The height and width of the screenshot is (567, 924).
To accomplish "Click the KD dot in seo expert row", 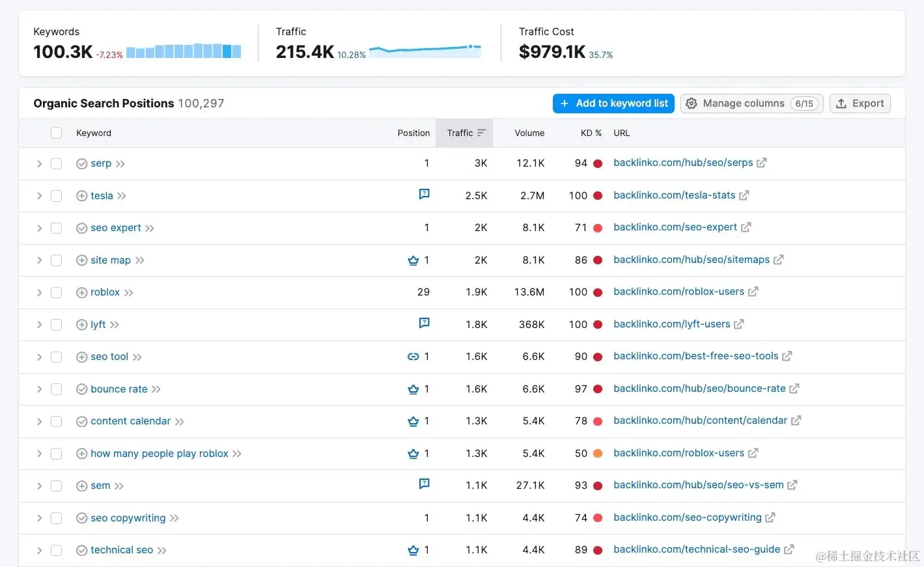I will tap(598, 228).
